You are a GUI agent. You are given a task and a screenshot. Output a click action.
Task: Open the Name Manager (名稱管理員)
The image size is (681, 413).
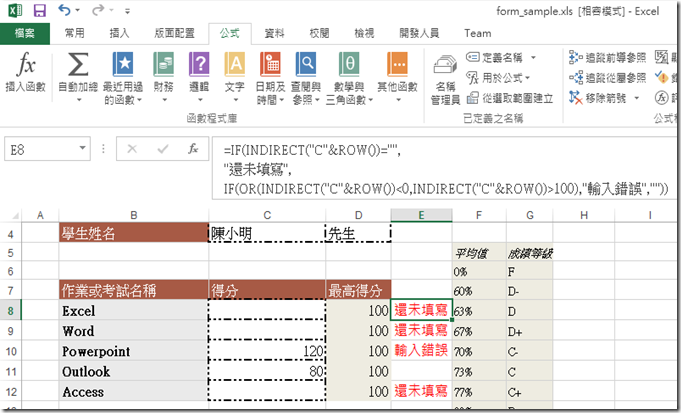coord(445,80)
